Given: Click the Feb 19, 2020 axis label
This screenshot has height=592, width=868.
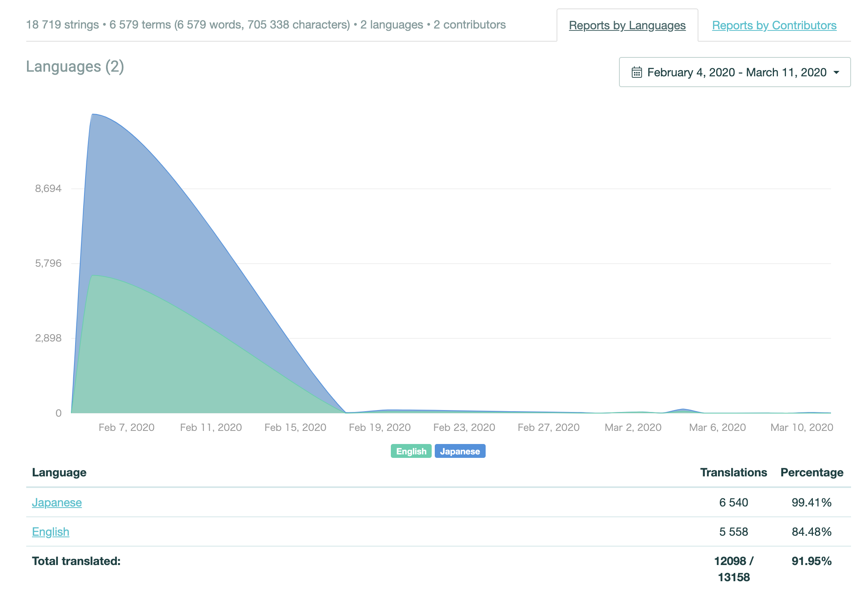Looking at the screenshot, I should pyautogui.click(x=380, y=427).
